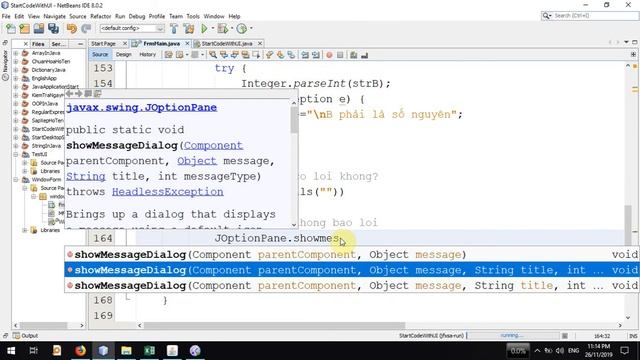The image size is (640, 360).
Task: Open the Refactor menu
Action: [x=100, y=16]
